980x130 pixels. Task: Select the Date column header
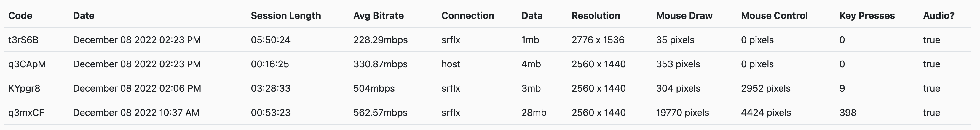click(84, 16)
